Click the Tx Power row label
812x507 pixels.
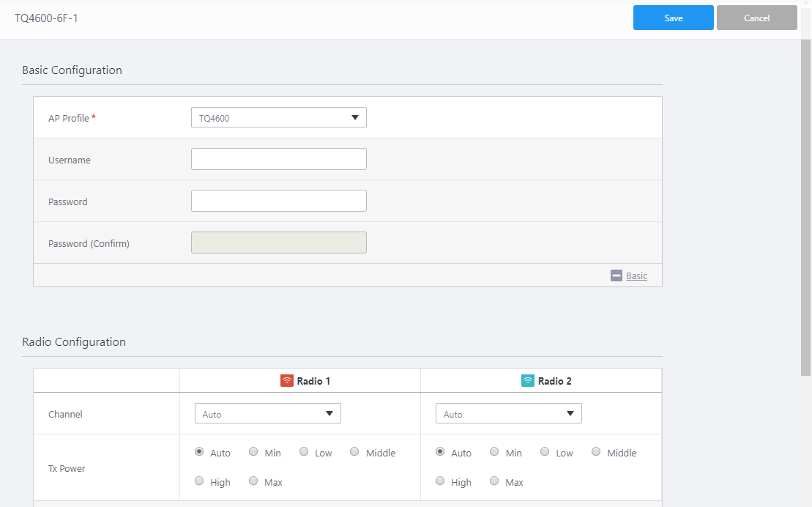67,468
